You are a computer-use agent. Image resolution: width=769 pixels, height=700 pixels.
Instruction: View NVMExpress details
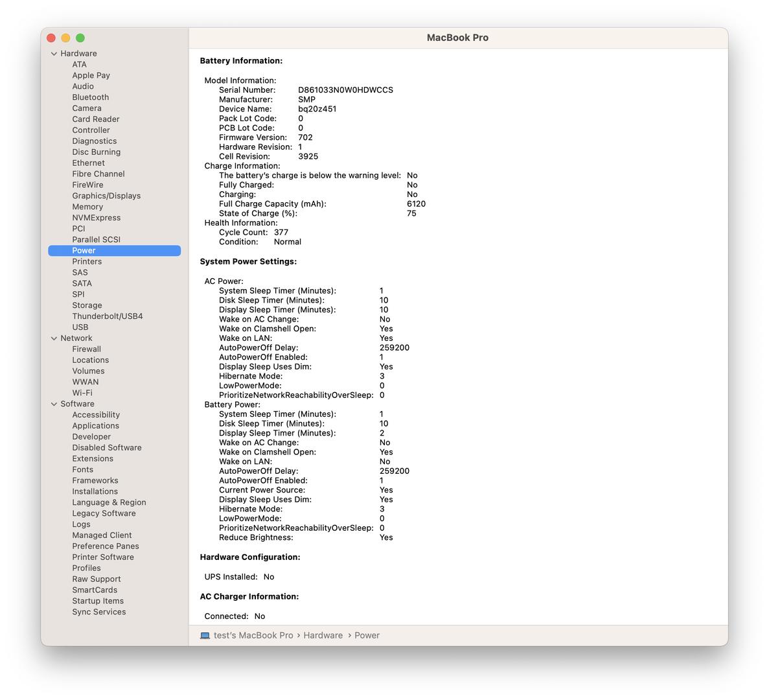click(x=96, y=218)
